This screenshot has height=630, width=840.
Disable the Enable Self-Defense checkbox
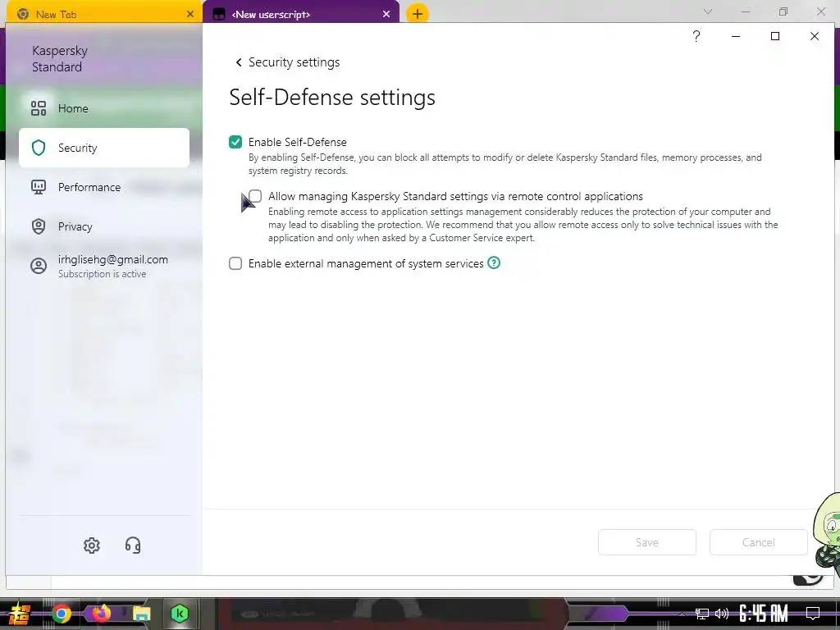click(235, 142)
